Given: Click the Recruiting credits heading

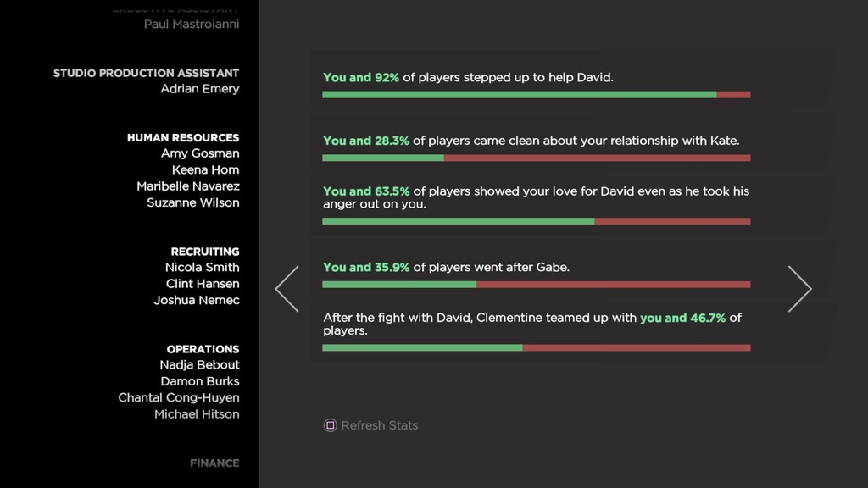Looking at the screenshot, I should coord(205,252).
